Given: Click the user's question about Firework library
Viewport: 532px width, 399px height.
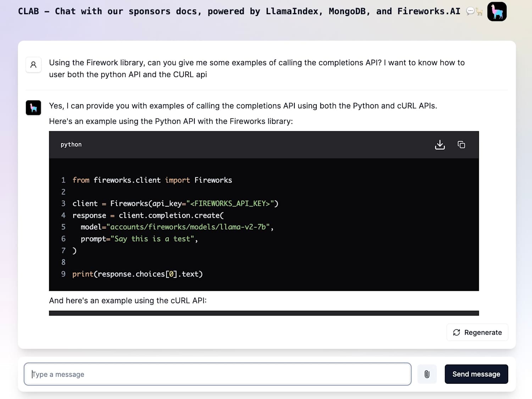Looking at the screenshot, I should click(x=257, y=68).
